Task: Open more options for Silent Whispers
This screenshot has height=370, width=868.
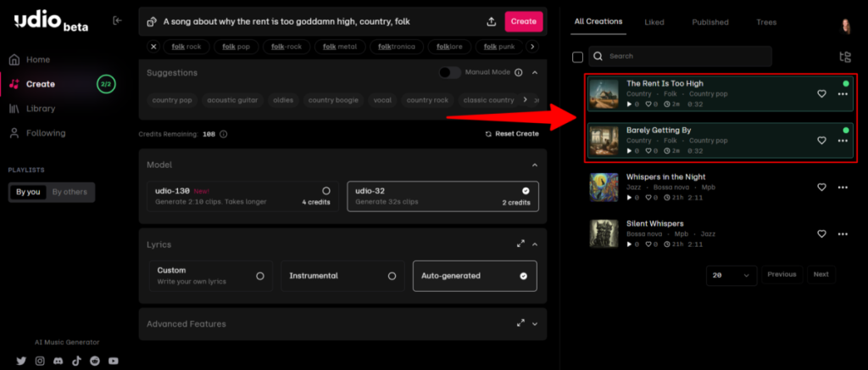Action: pyautogui.click(x=843, y=234)
